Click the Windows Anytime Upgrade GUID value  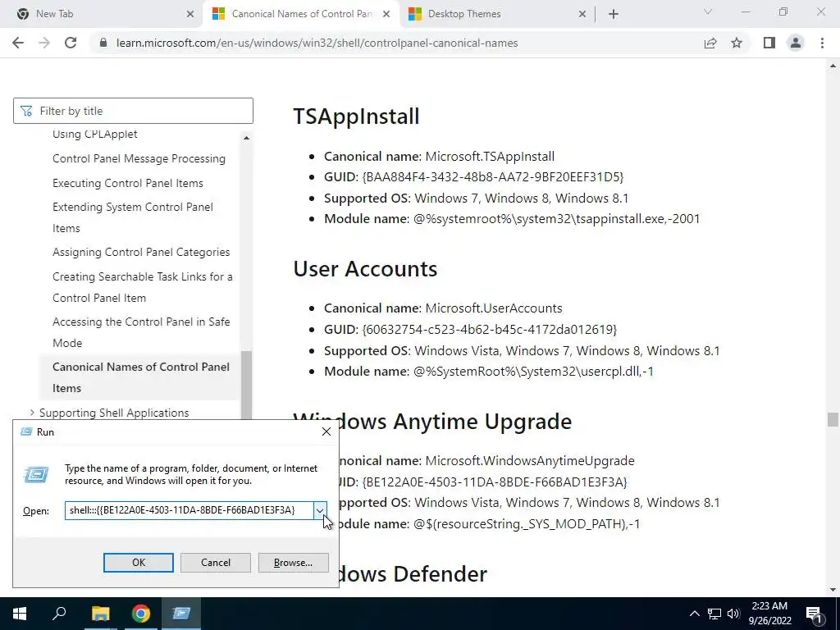tap(495, 482)
